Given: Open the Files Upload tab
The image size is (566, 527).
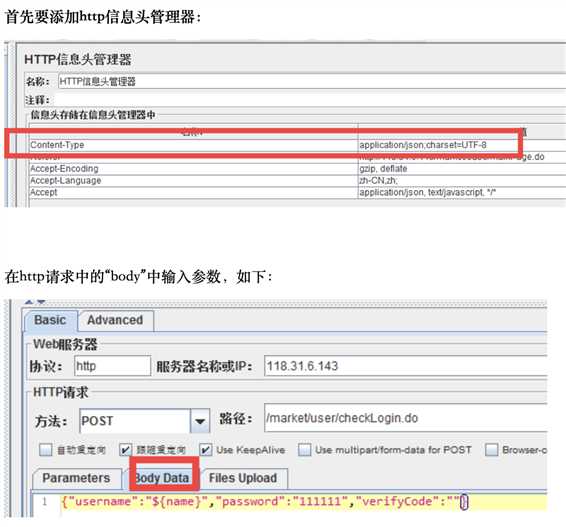Looking at the screenshot, I should 243,478.
